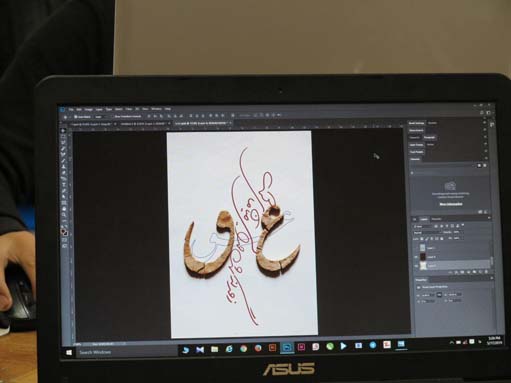Screen dimensions: 511x383
Task: Open the File menu
Action: pos(71,109)
